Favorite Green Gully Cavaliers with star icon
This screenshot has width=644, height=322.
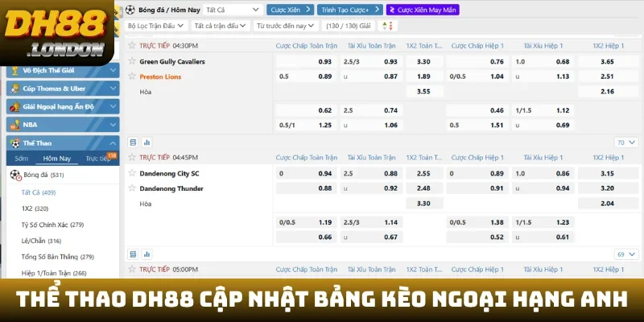click(x=132, y=61)
